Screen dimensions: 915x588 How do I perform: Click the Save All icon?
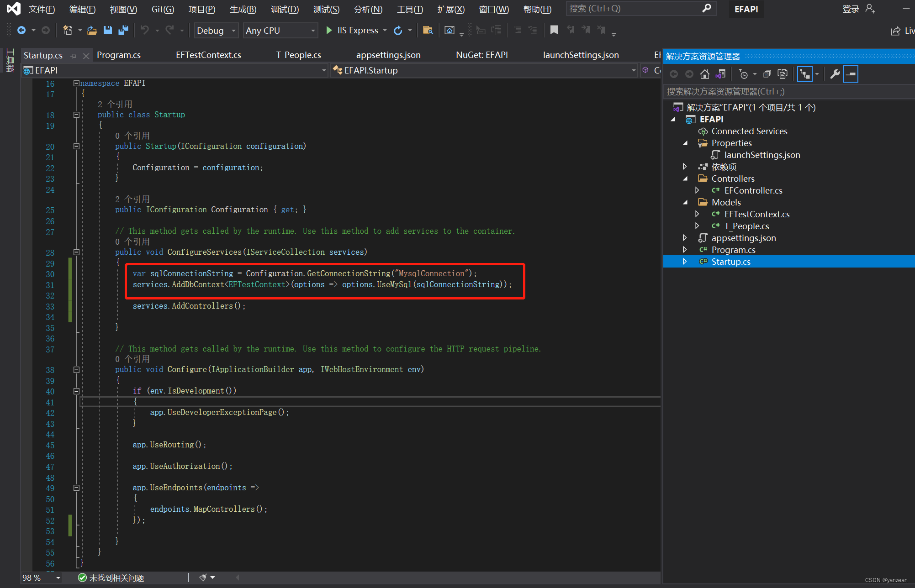pos(123,31)
